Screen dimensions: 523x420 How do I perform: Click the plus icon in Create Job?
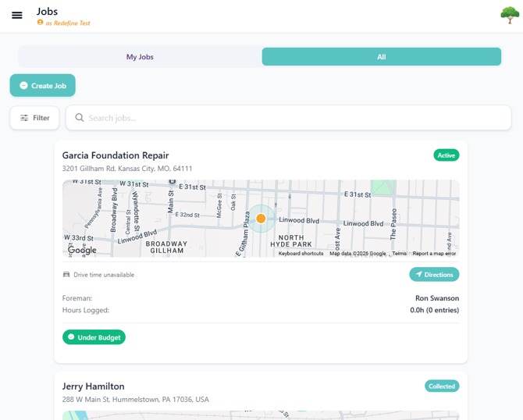click(23, 85)
